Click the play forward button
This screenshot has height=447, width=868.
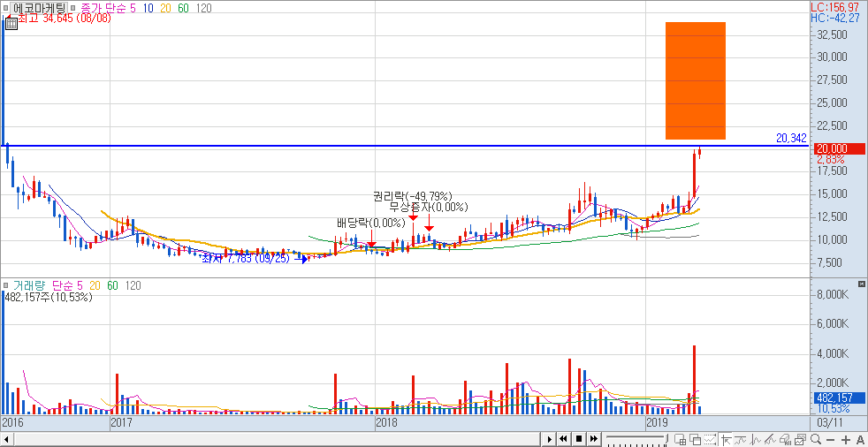[550, 439]
